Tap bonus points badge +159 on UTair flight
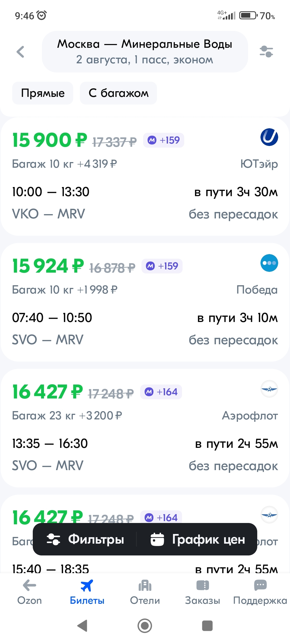290x644 pixels. [x=164, y=140]
